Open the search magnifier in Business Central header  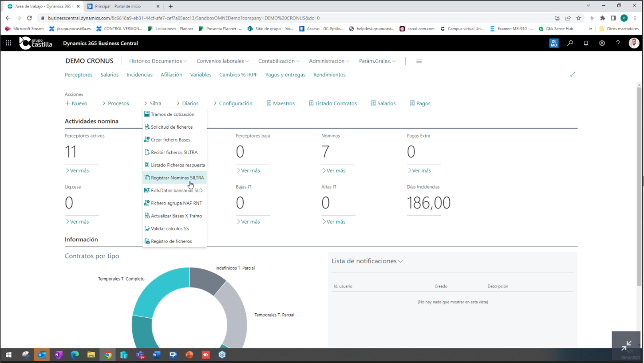coord(570,43)
